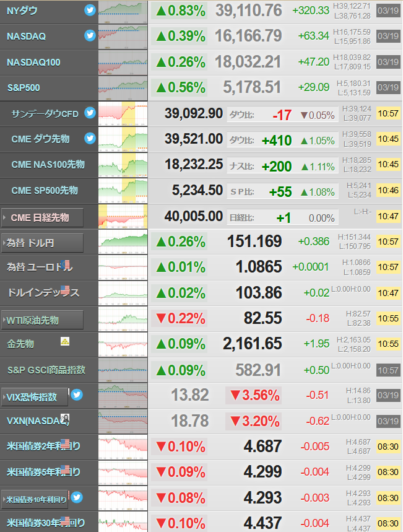Click the US flag on 米国債券30年利回り
Image resolution: width=403 pixels, height=532 pixels.
[x=65, y=521]
